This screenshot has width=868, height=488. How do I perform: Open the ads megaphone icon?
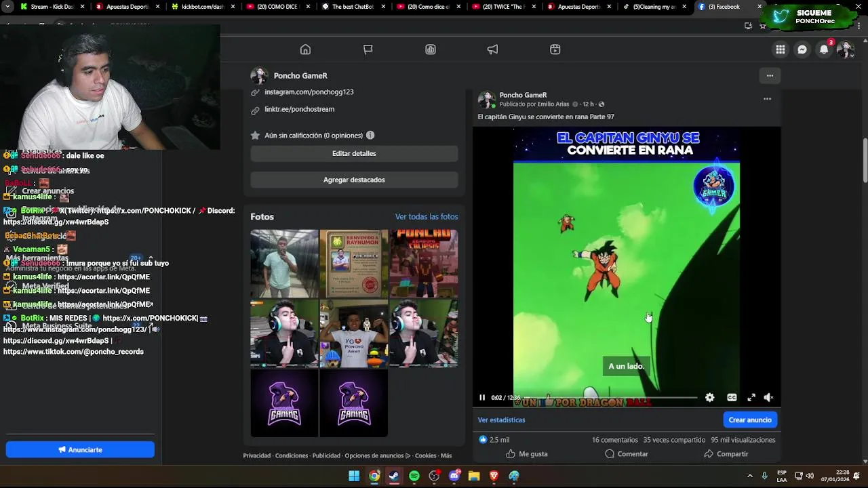[492, 49]
